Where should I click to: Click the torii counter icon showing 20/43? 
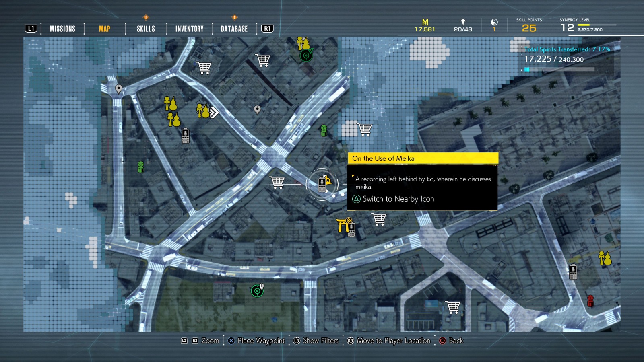click(x=461, y=24)
